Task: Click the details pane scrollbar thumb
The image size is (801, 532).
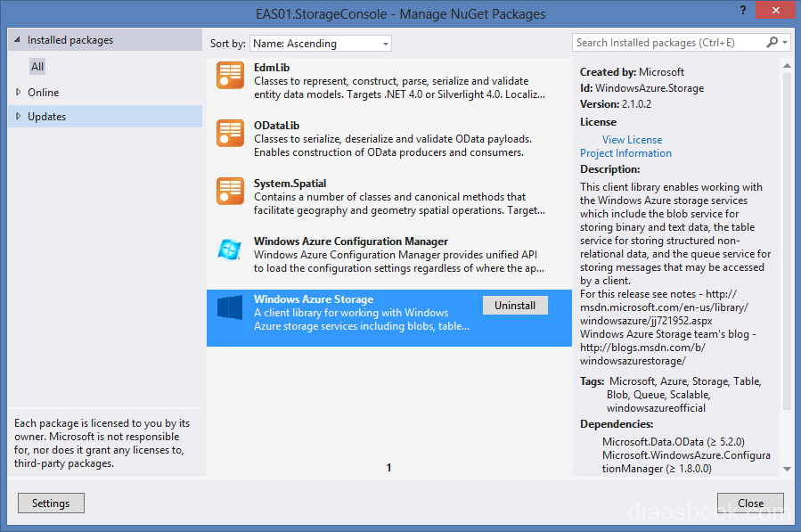Action: pyautogui.click(x=787, y=241)
